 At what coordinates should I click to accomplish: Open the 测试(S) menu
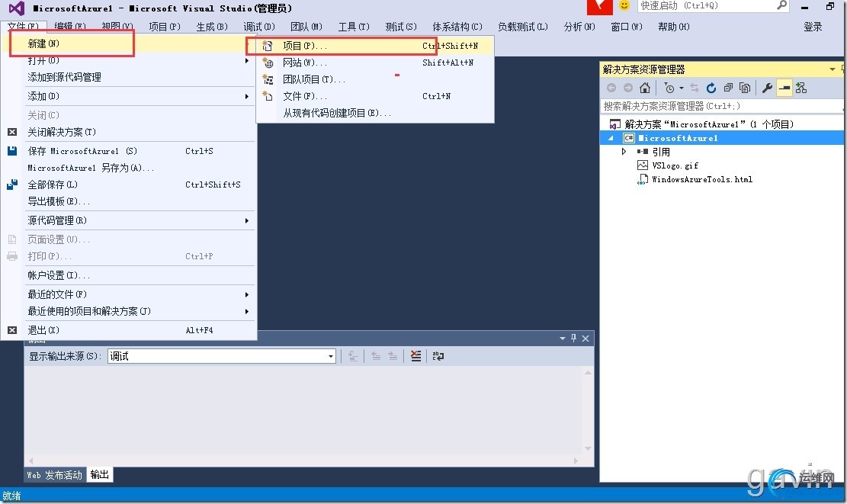[401, 27]
